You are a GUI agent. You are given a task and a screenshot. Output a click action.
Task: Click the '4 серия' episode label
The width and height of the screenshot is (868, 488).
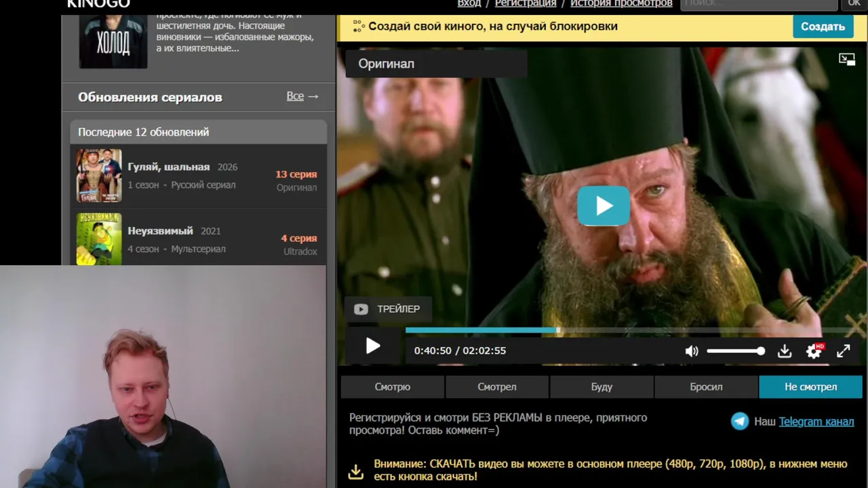299,238
